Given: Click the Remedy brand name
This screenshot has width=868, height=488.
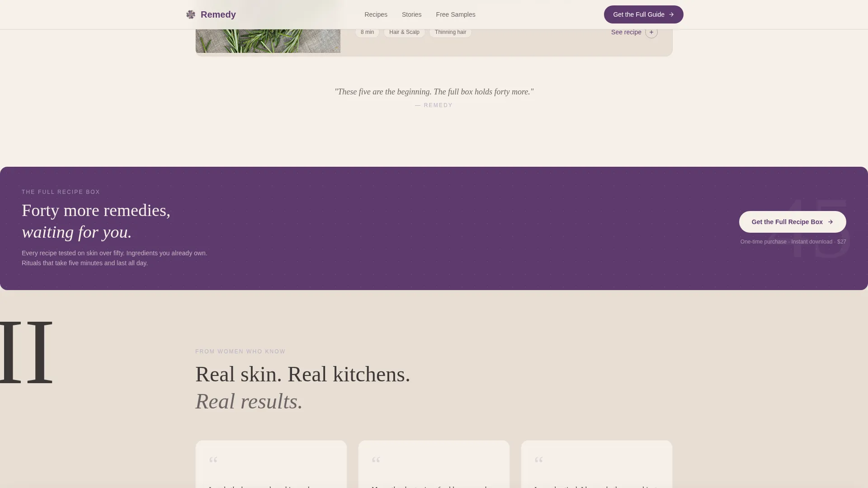Looking at the screenshot, I should (218, 14).
